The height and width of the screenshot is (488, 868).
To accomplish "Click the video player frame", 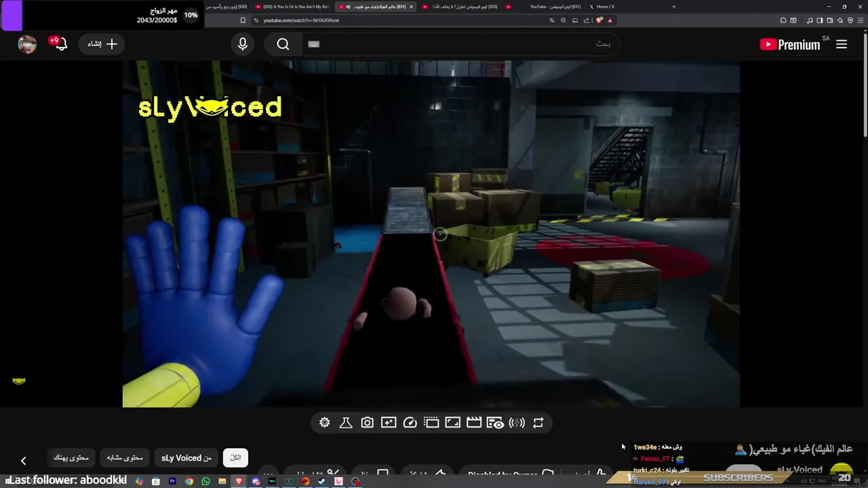I will pyautogui.click(x=431, y=234).
